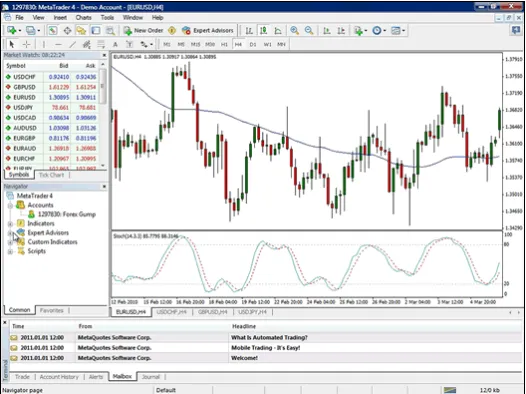Open the Data Window toolbar icon
This screenshot has width=526, height=394.
click(67, 31)
